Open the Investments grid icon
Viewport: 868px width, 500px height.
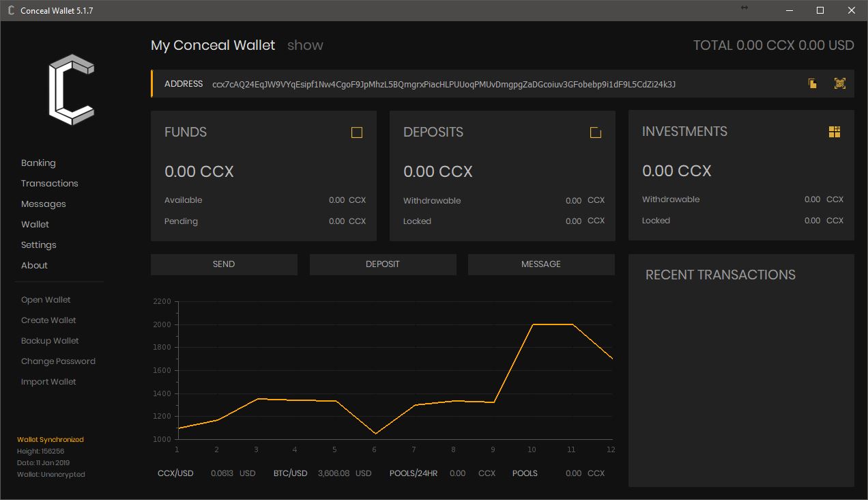[x=835, y=132]
